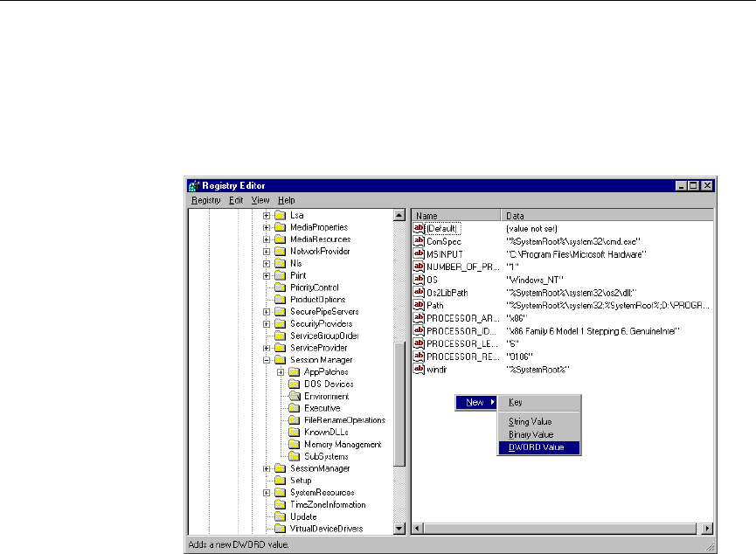Screen dimensions: 756x554
Task: Click the Data column header
Action: (607, 216)
